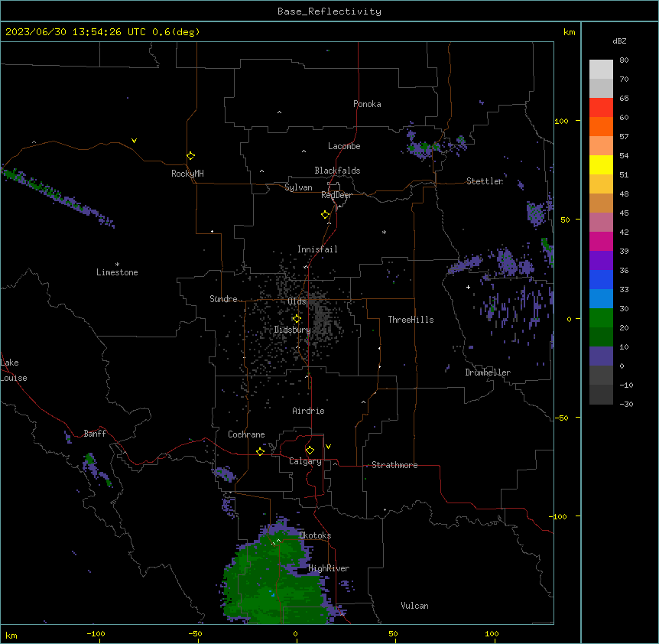Click the yellow V marker east of Calgary
Image resolution: width=659 pixels, height=644 pixels.
click(x=328, y=447)
